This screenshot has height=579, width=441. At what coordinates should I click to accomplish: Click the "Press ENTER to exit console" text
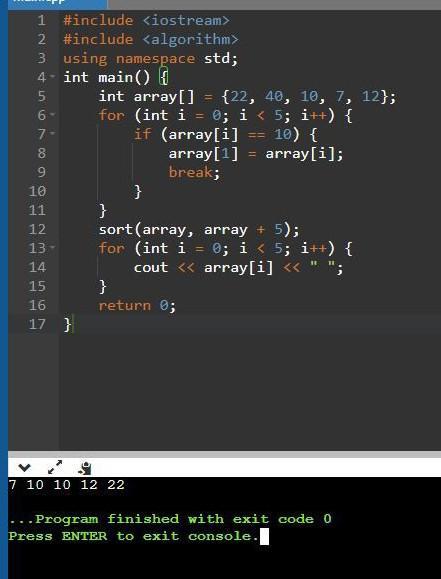[133, 536]
